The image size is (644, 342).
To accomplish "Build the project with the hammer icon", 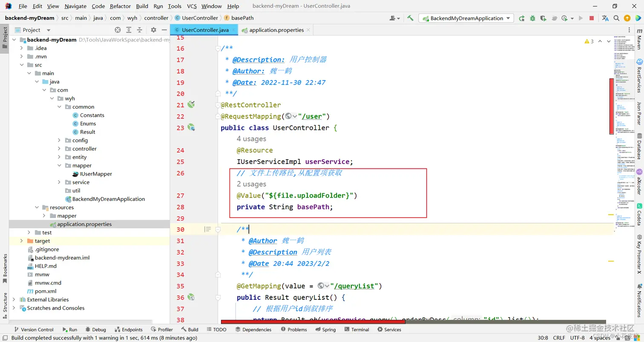I will coord(410,18).
